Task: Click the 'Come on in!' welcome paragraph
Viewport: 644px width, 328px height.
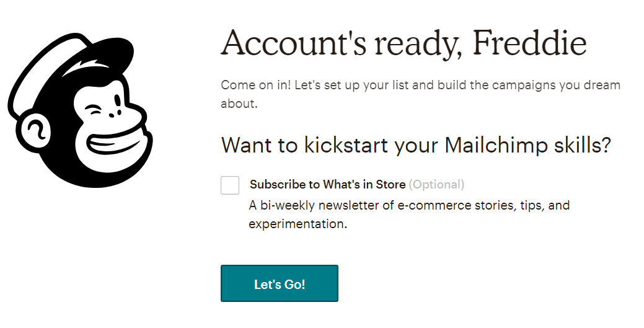Action: pyautogui.click(x=420, y=94)
